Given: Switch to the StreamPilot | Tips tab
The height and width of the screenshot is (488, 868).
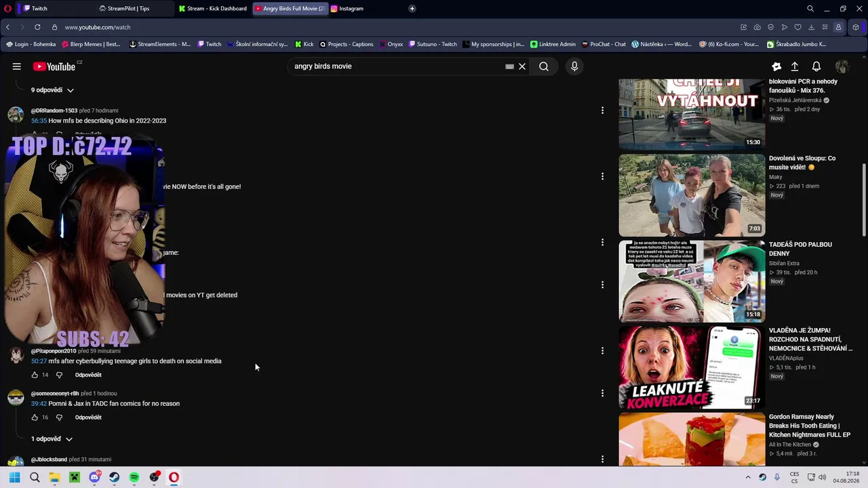Looking at the screenshot, I should (133, 9).
